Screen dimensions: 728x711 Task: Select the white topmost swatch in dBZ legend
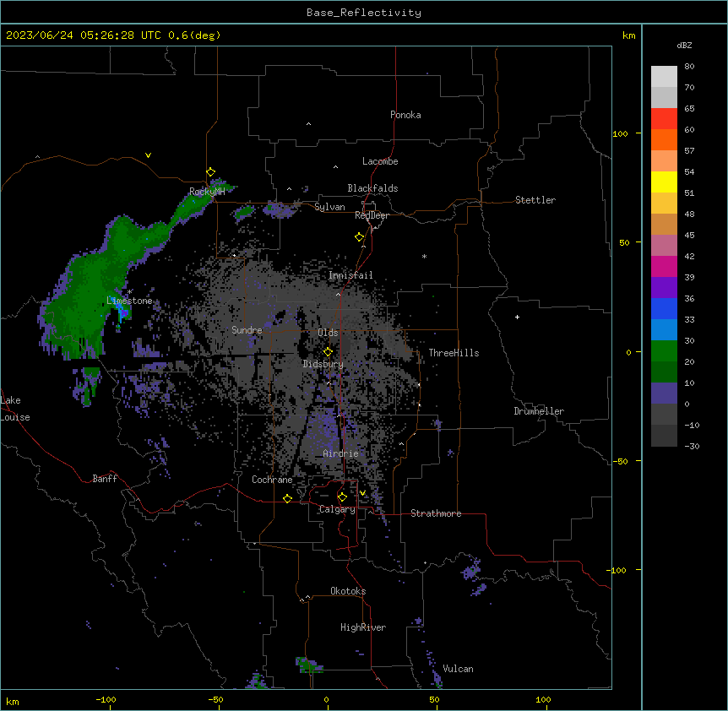664,77
